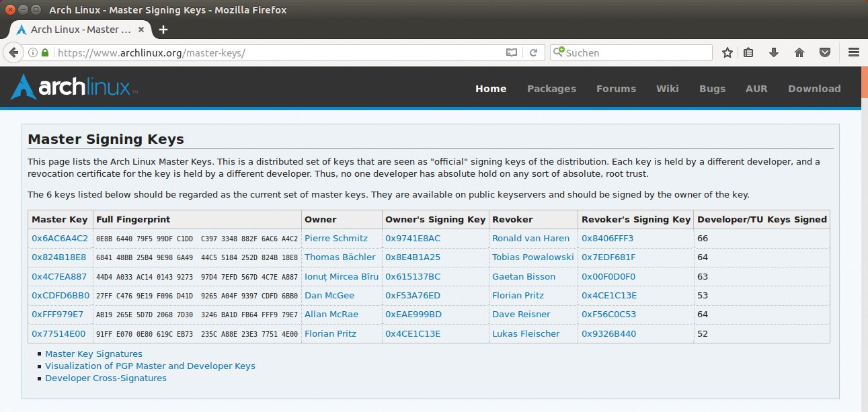Open Developer Cross-Signatures link
868x412 pixels.
pos(106,378)
